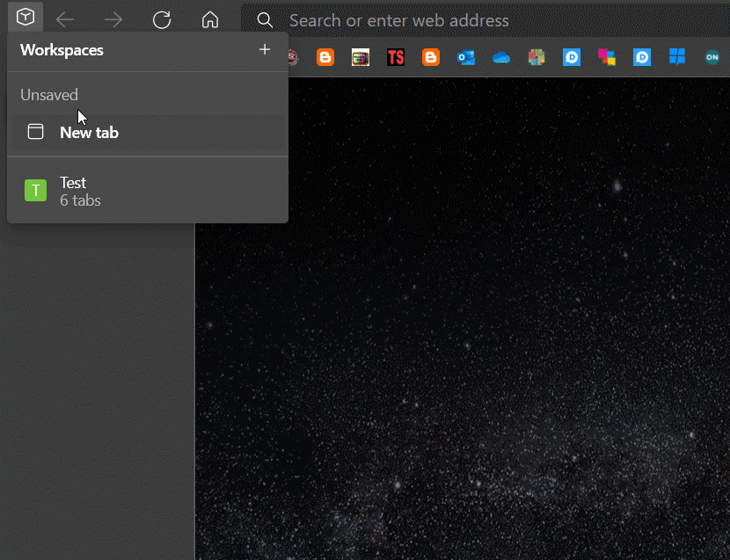Open the 'Test' workspace with 6 tabs
The image size is (730, 560).
coord(148,191)
